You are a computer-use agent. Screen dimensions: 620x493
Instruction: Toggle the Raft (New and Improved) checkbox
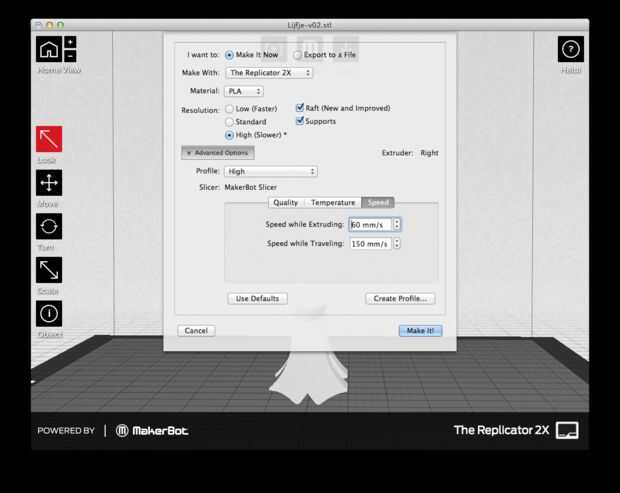click(x=300, y=108)
